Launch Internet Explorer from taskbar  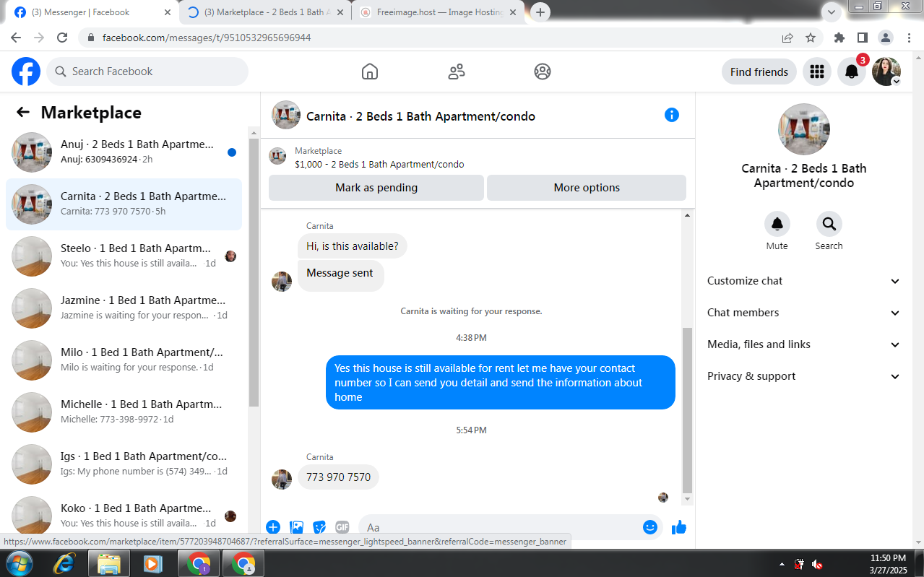click(x=64, y=563)
